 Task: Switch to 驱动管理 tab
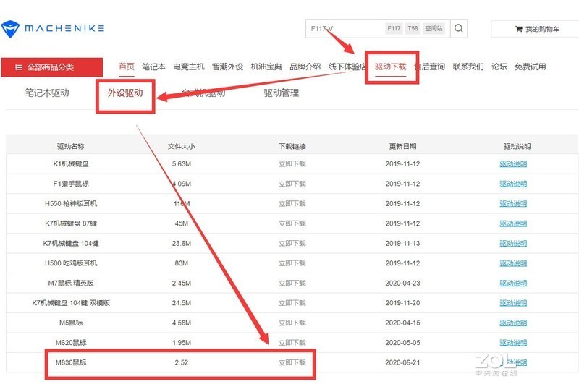[x=282, y=93]
